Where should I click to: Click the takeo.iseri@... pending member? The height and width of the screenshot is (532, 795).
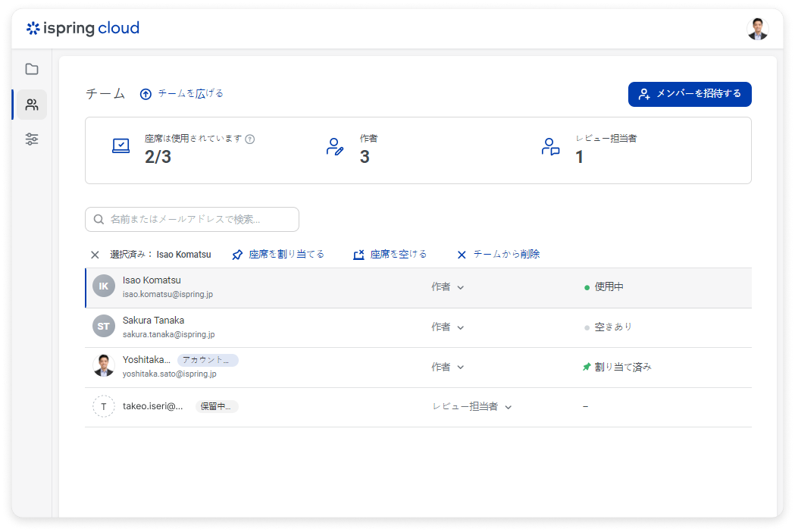(x=152, y=406)
